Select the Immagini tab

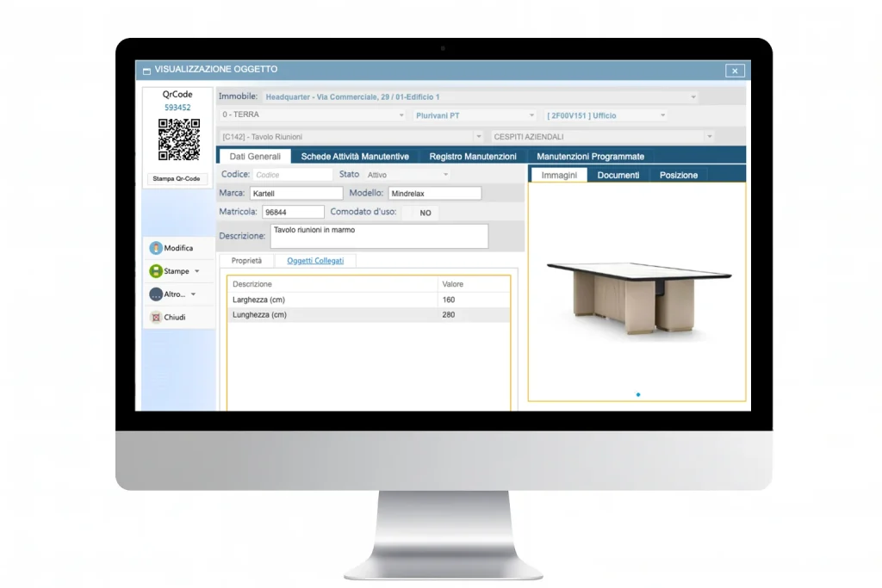(559, 175)
